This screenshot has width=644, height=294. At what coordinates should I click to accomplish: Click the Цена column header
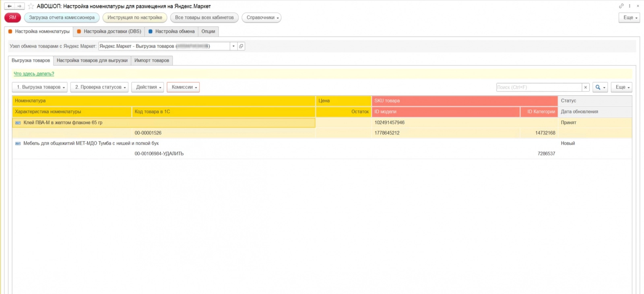[x=344, y=101]
